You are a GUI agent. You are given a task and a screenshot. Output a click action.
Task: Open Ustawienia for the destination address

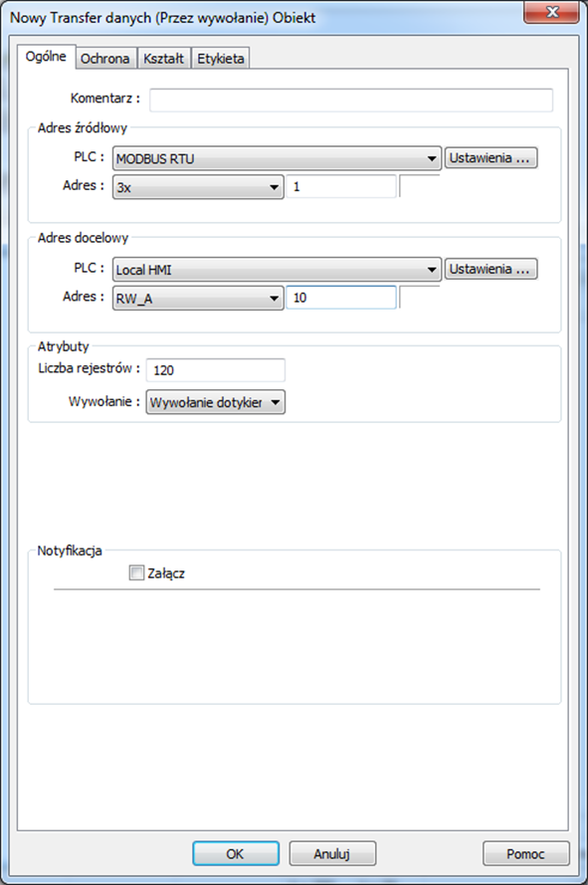490,269
